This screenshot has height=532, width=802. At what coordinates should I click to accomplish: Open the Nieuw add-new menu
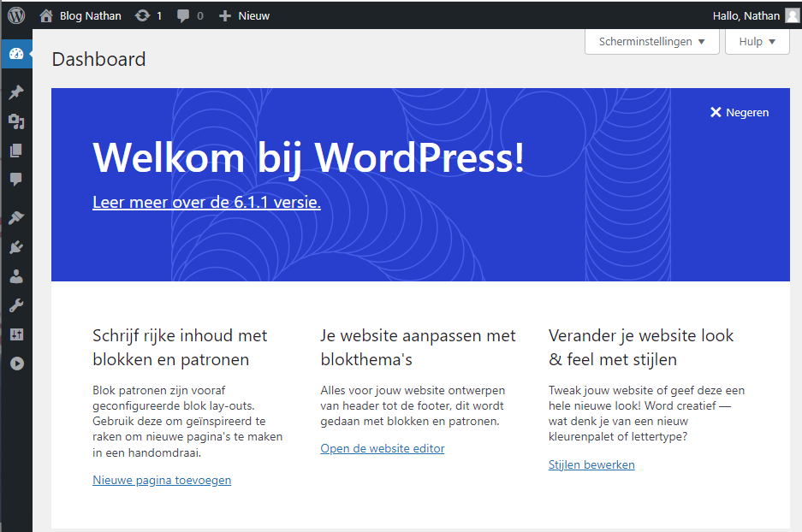click(x=244, y=16)
